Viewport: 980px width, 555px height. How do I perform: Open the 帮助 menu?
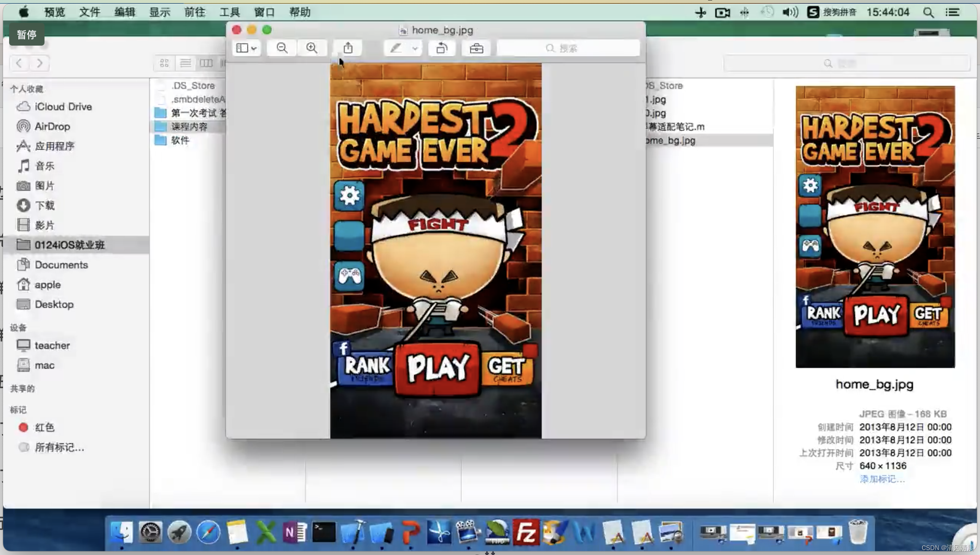(x=299, y=12)
